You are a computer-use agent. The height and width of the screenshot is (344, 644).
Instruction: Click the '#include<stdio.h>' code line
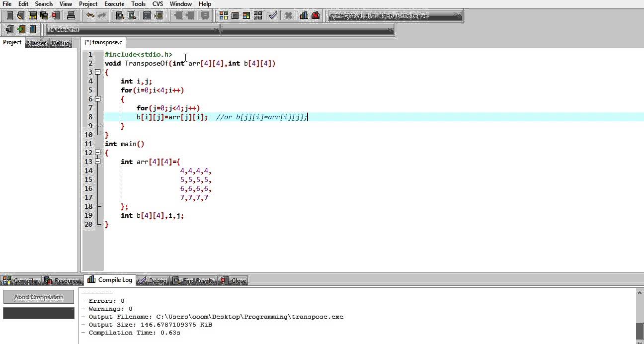[x=139, y=54]
